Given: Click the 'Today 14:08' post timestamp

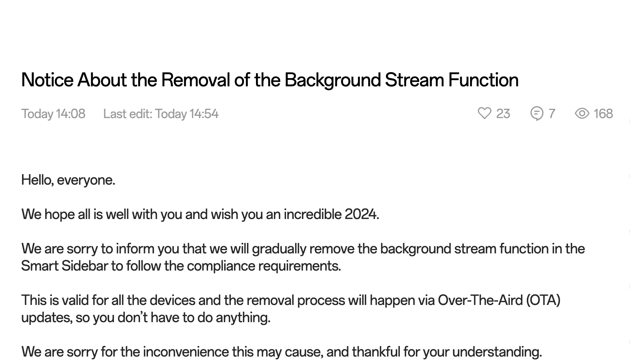Looking at the screenshot, I should 53,114.
